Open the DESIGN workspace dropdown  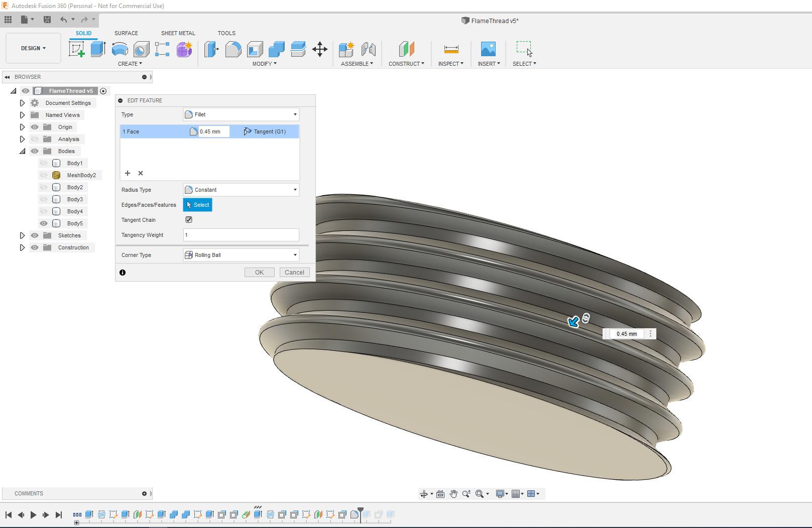pos(33,48)
